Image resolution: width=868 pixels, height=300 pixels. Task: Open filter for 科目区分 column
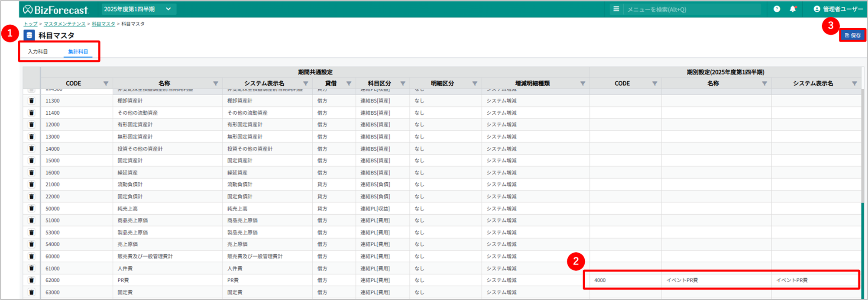(x=402, y=84)
